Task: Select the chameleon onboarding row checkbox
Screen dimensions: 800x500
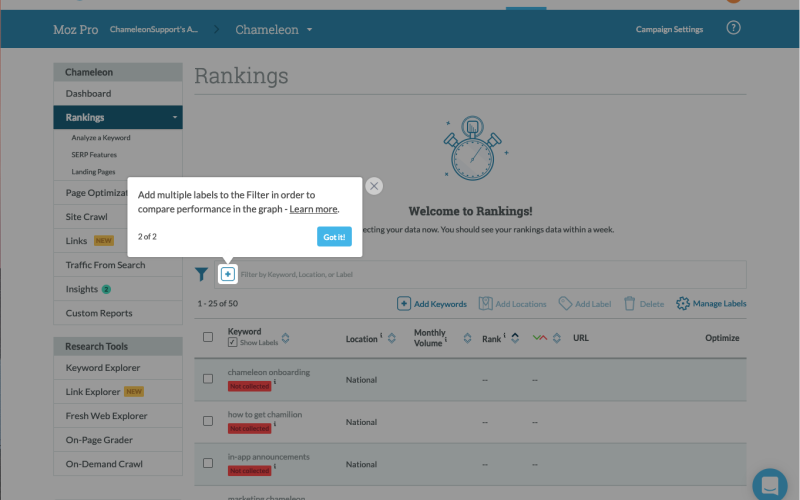Action: coord(208,379)
